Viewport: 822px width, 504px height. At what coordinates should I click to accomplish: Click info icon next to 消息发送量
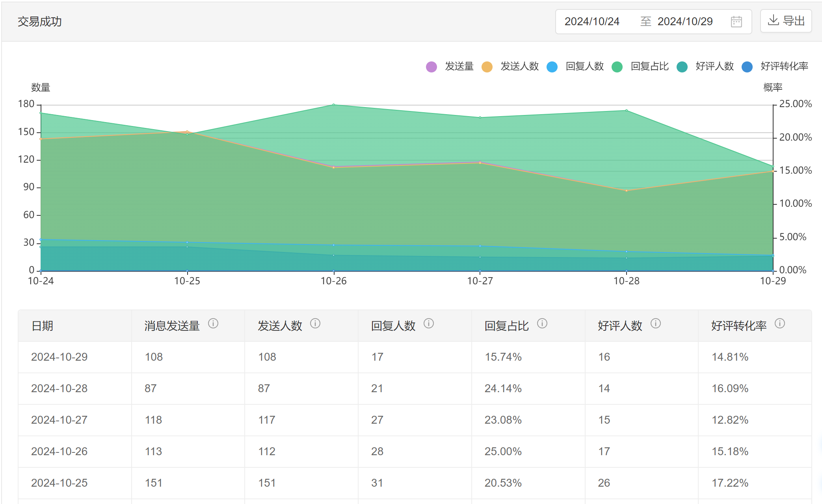(x=213, y=324)
